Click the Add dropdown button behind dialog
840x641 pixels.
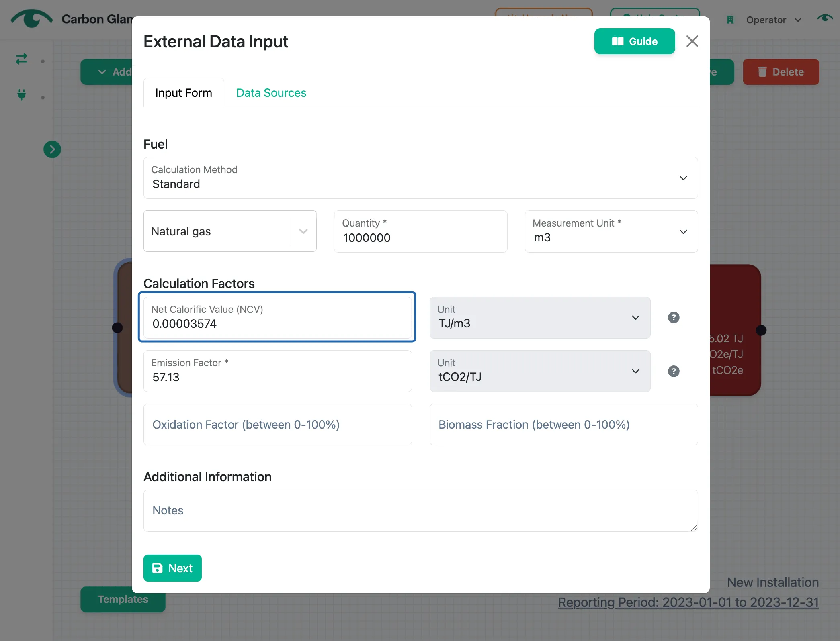click(107, 72)
